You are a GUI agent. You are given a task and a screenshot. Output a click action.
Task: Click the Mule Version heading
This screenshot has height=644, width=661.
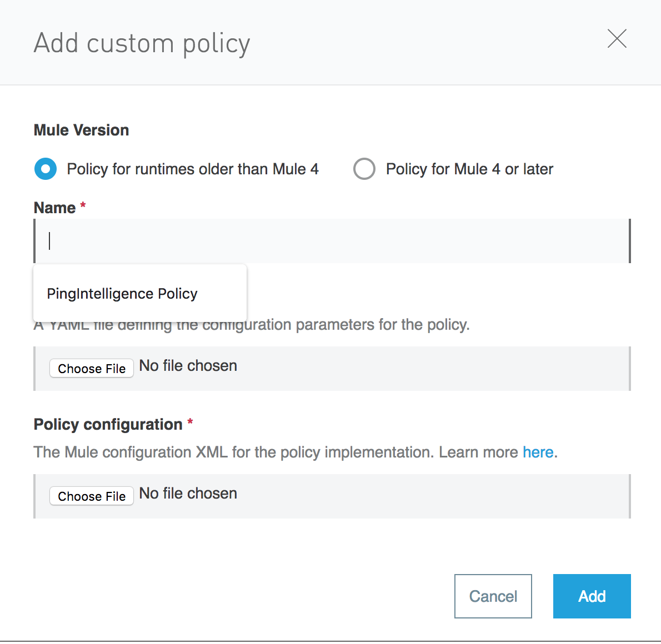tap(81, 130)
